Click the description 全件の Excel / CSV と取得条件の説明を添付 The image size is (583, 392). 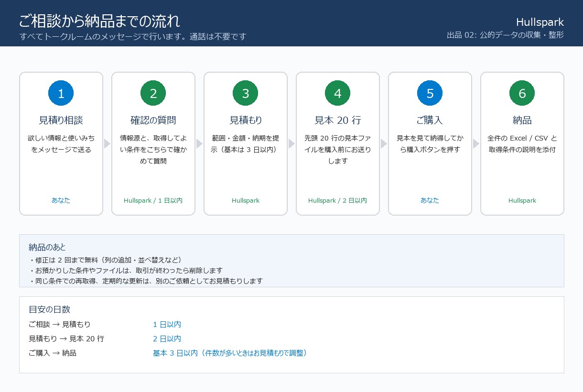click(x=522, y=143)
